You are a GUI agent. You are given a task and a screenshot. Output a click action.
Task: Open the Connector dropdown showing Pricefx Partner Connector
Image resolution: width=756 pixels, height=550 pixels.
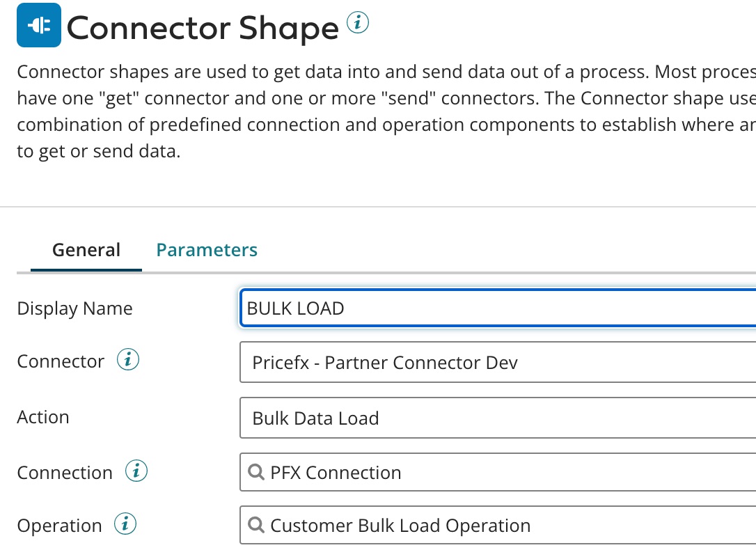(487, 362)
